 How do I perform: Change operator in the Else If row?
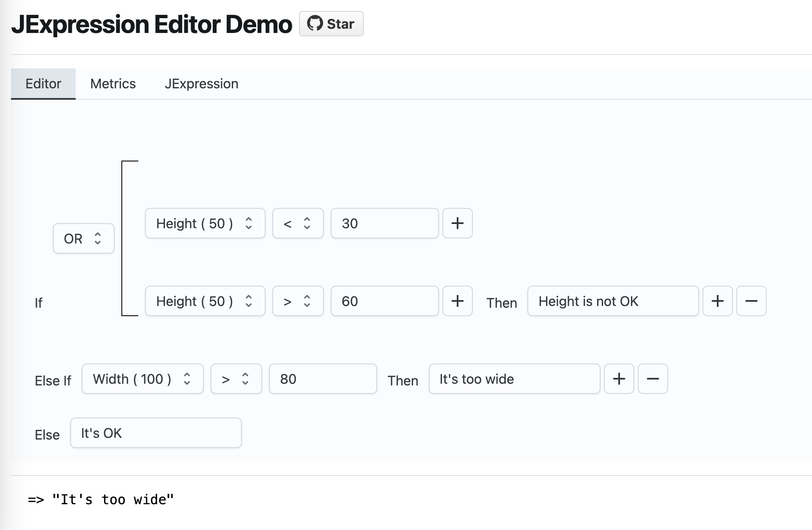(236, 379)
